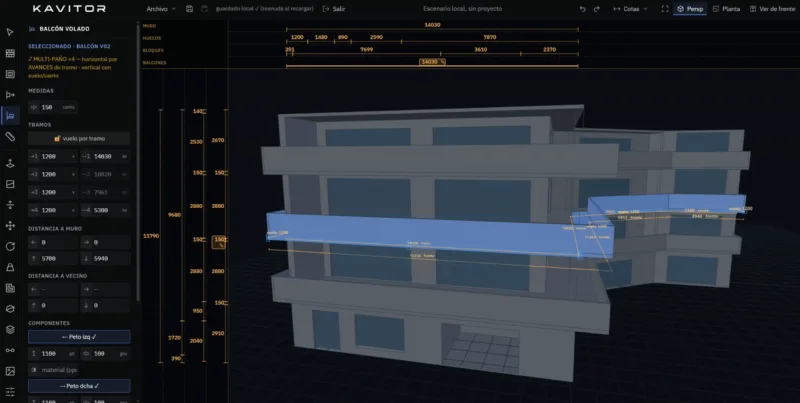Click the 2370 bloques dimension
The image size is (800, 403).
[549, 49]
